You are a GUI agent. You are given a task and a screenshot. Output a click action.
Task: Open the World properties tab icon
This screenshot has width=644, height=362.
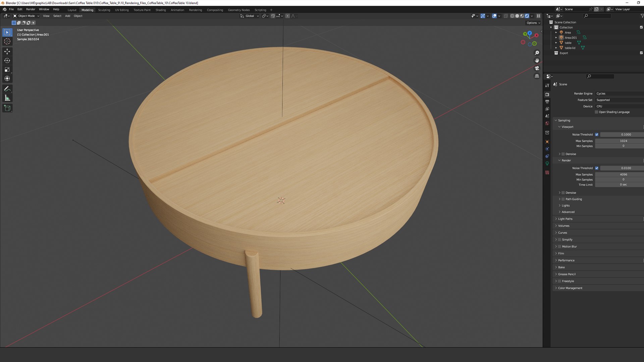[x=547, y=123]
